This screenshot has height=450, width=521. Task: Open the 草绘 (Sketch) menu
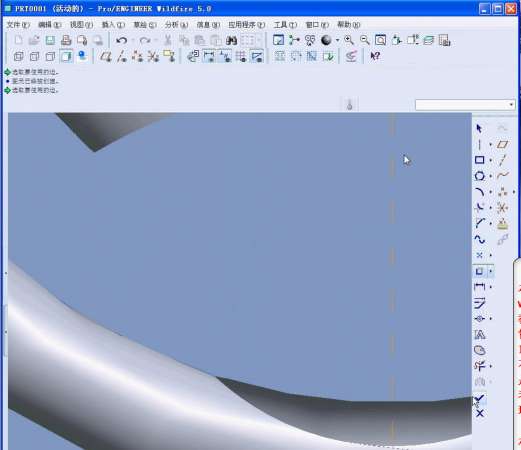(145, 25)
